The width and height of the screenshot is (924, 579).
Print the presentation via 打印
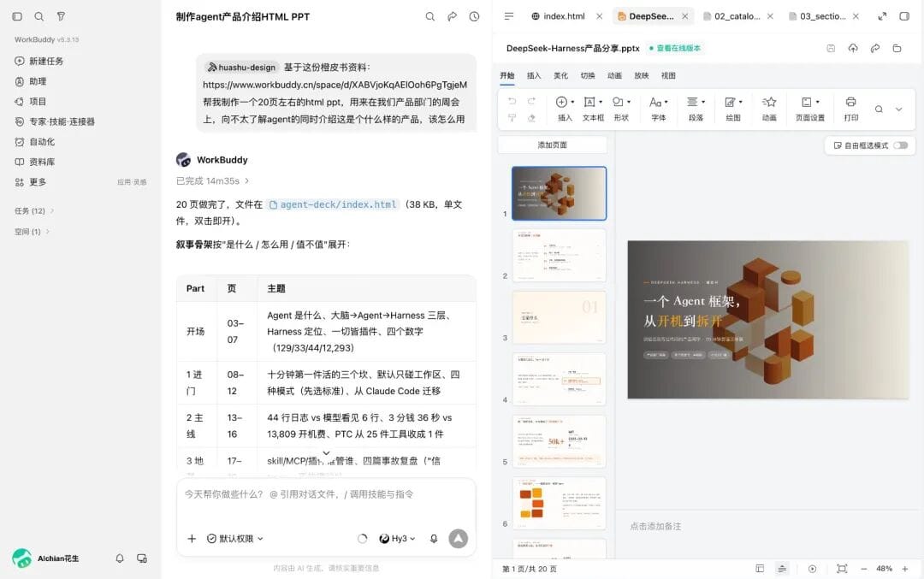click(x=850, y=109)
